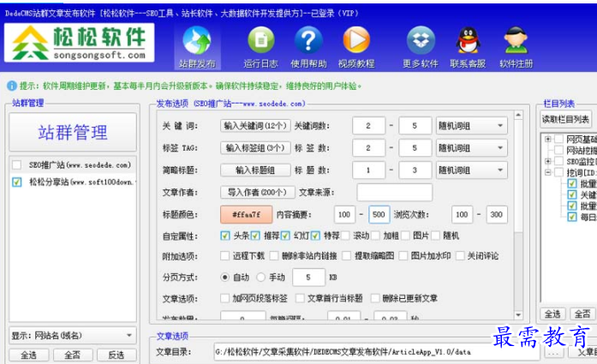The width and height of the screenshot is (597, 364).
Task: Enable 删除已更新文章 option
Action: pyautogui.click(x=375, y=298)
